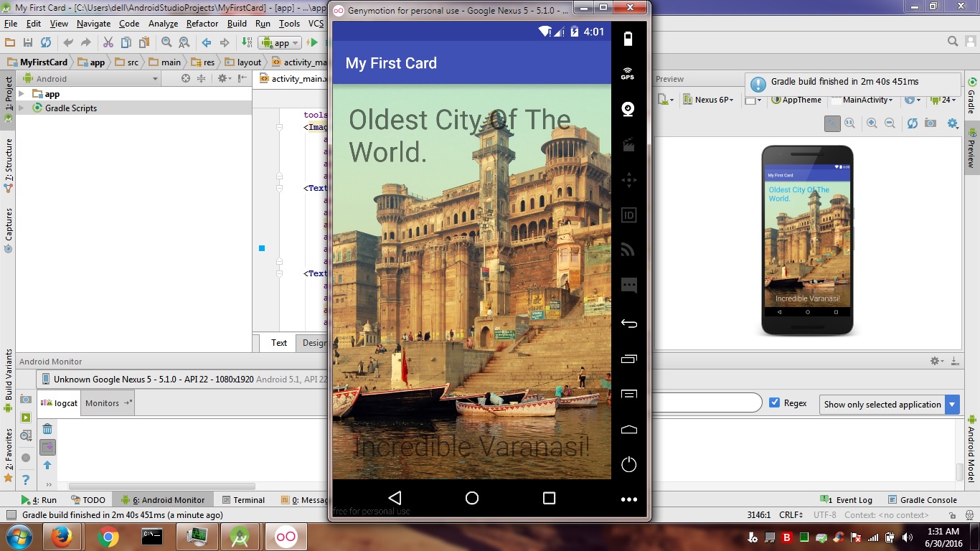Click the Save All floppy icon
Image resolution: width=980 pixels, height=551 pixels.
click(x=28, y=43)
